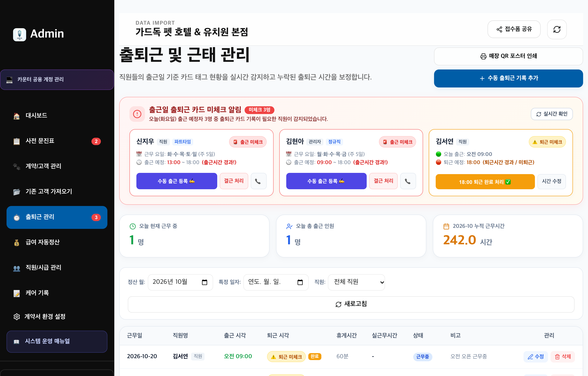Call 신지우 using the phone icon

click(x=258, y=181)
